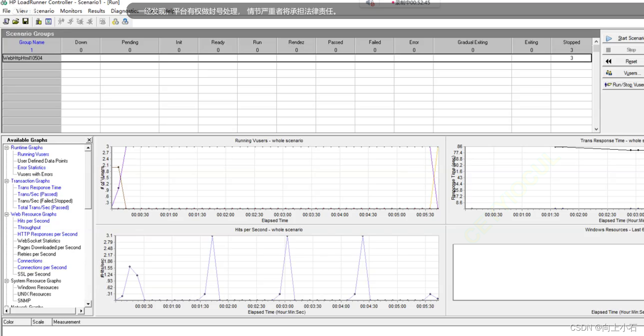Select Connections per Second graph
Screen dimensions: 644x336
pyautogui.click(x=42, y=267)
